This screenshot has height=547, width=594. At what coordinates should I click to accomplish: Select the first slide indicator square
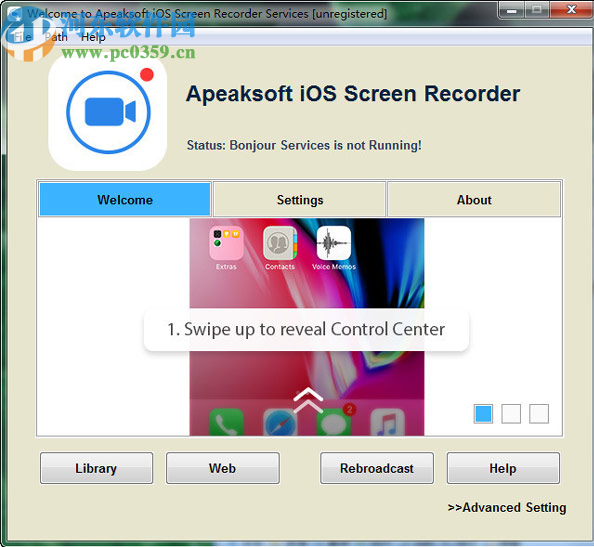pyautogui.click(x=483, y=414)
